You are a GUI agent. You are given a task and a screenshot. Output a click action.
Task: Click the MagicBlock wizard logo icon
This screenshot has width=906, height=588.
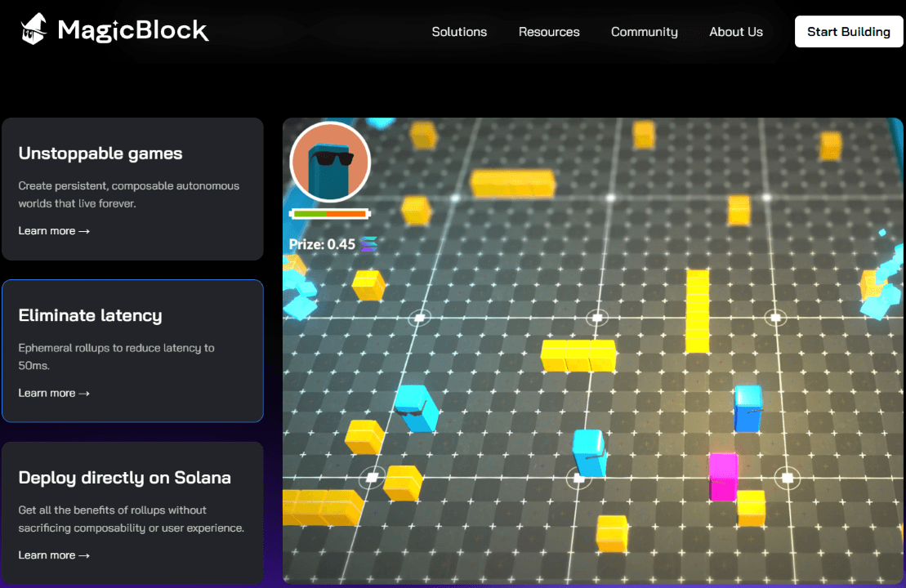(x=34, y=30)
